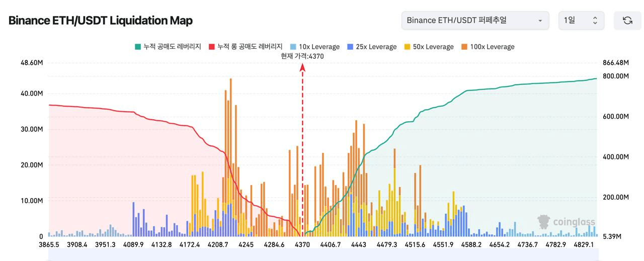644x261 pixels.
Task: Click the 4208.7 price axis label
Action: [218, 245]
